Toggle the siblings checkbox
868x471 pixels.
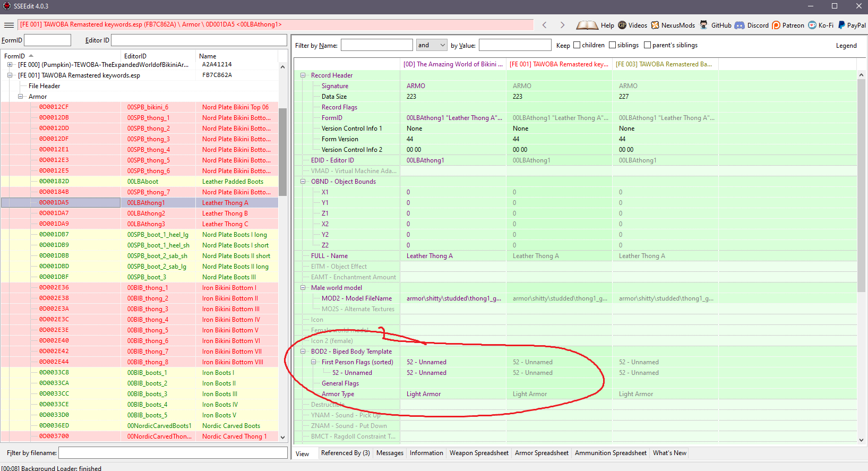tap(613, 45)
